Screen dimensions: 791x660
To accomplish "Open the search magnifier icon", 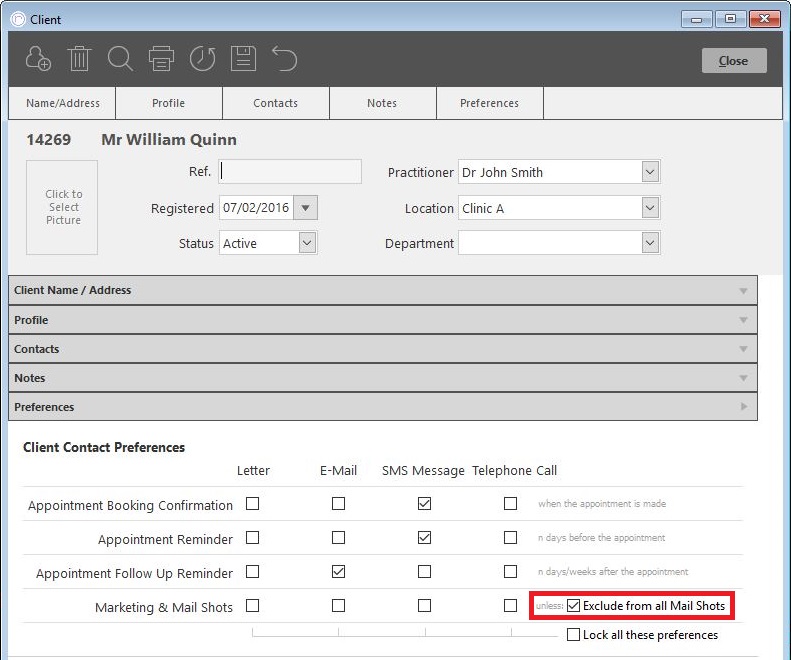I will (x=120, y=59).
